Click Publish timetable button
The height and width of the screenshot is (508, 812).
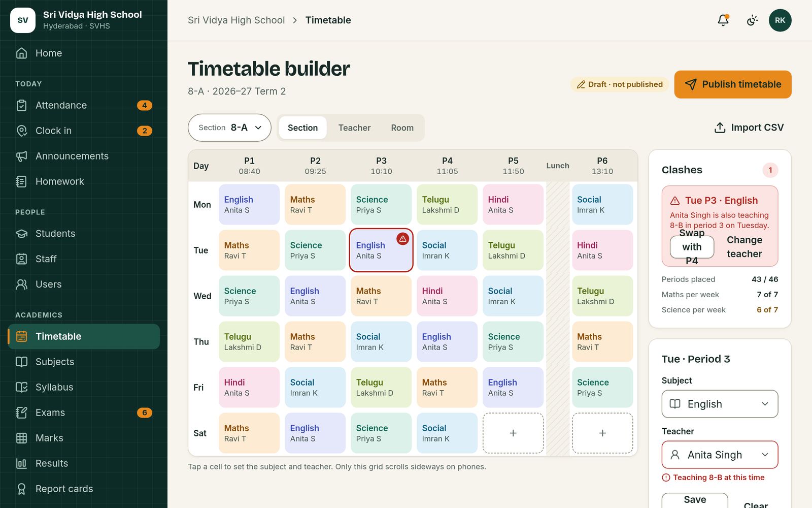click(x=733, y=84)
